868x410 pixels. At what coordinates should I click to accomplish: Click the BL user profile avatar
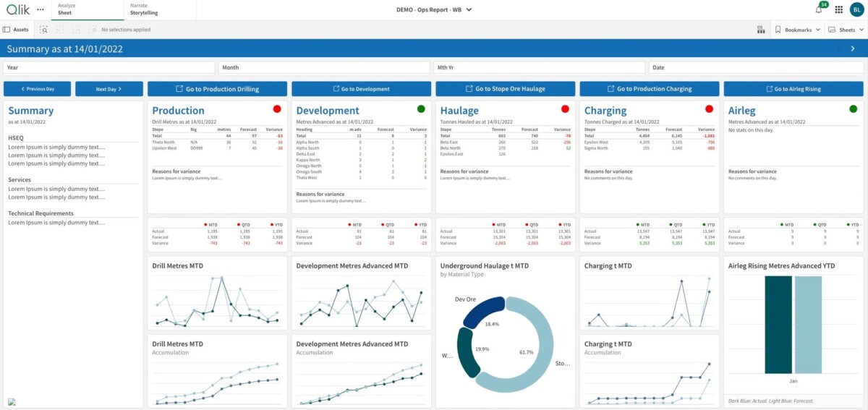point(856,10)
